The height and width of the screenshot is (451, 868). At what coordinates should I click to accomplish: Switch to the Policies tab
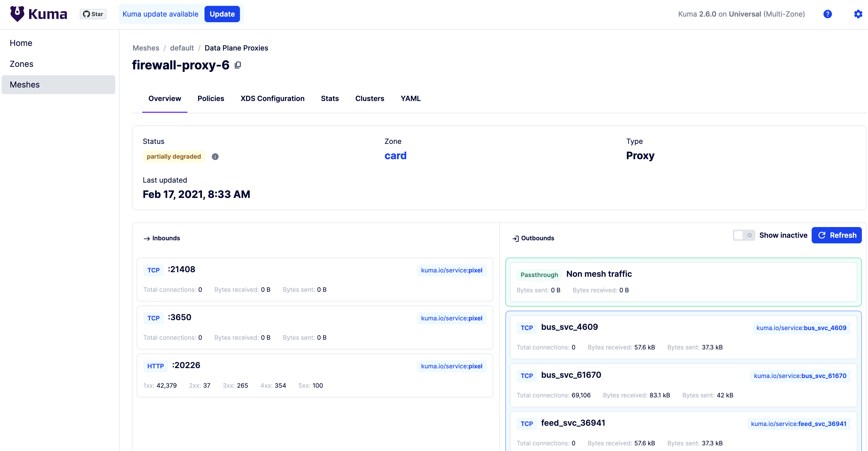point(211,98)
